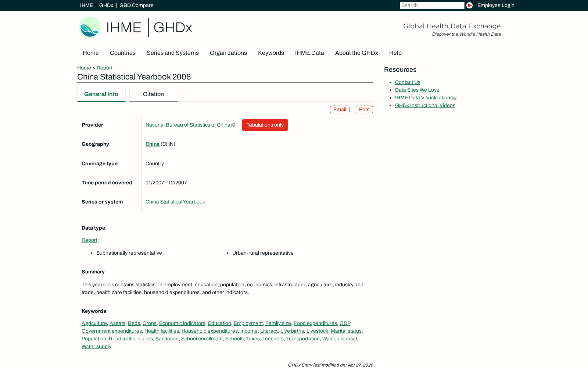Open the China geography link
The height and width of the screenshot is (368, 588).
pos(153,144)
